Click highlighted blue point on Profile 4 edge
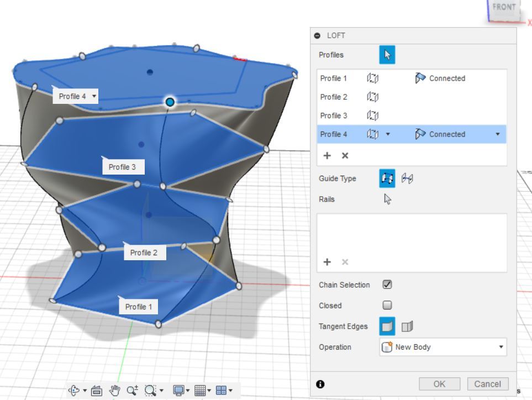Screen dimensions: 532x400 coord(170,102)
